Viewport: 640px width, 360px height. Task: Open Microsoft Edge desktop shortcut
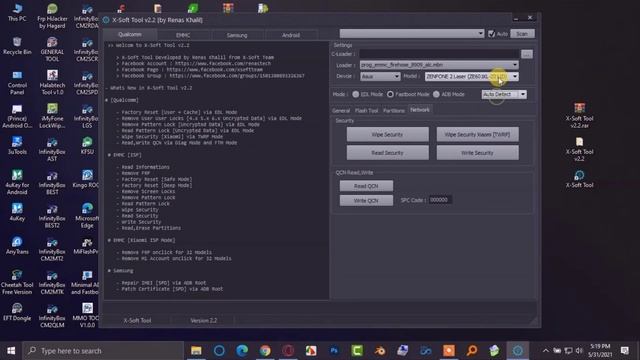87,216
